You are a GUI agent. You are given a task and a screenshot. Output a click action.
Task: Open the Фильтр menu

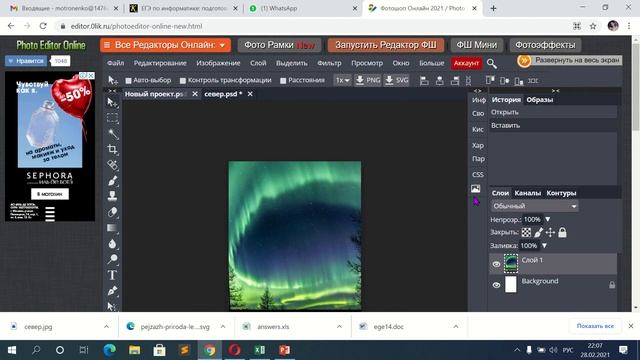329,63
